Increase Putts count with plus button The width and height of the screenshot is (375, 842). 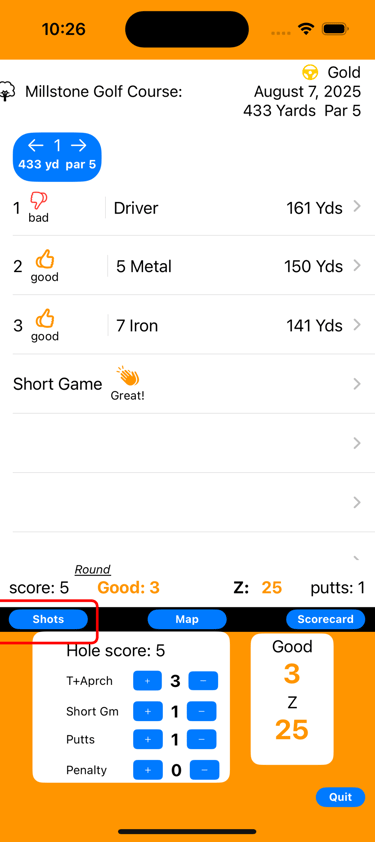148,739
